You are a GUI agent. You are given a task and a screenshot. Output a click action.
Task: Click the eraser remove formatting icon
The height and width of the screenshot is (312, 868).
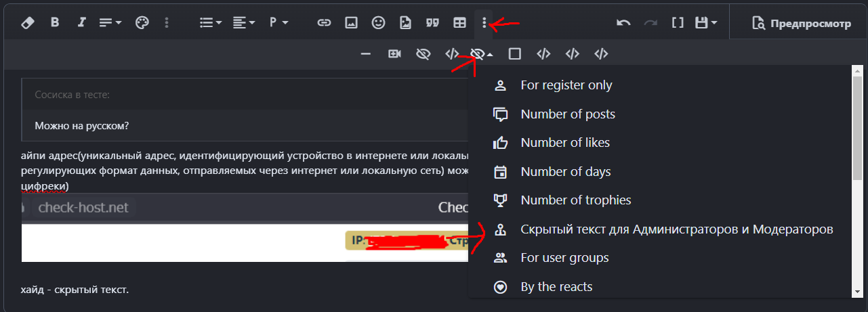(28, 23)
